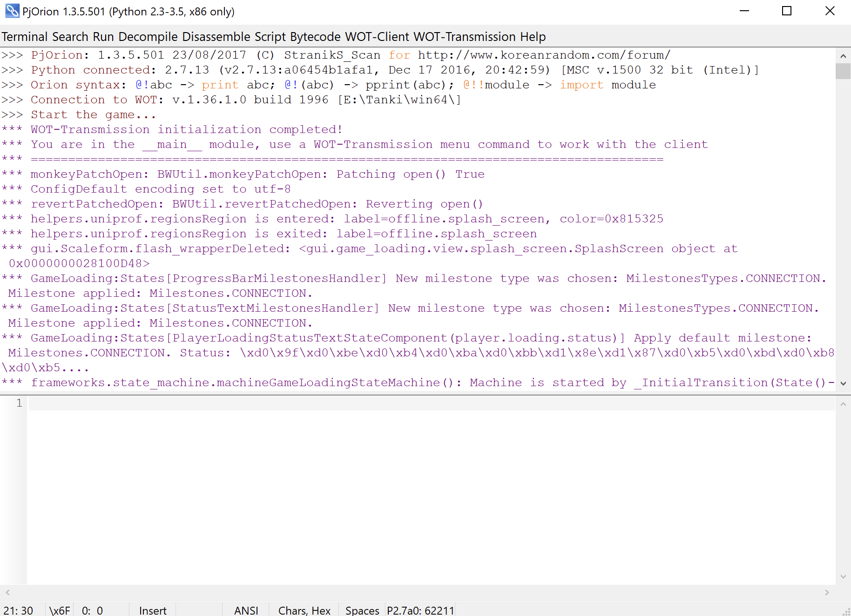Open the Script menu
Screen dimensions: 851x616
click(x=270, y=37)
